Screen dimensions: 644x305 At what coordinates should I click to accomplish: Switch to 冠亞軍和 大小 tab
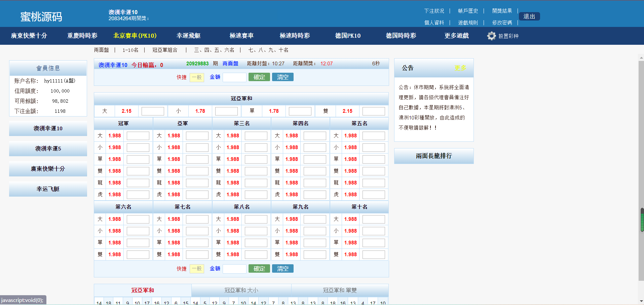pos(241,290)
